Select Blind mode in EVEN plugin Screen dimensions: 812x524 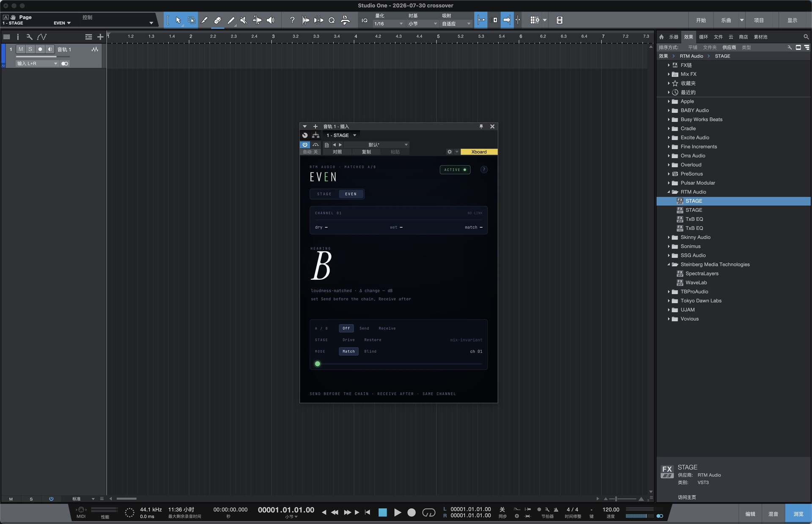pyautogui.click(x=370, y=352)
